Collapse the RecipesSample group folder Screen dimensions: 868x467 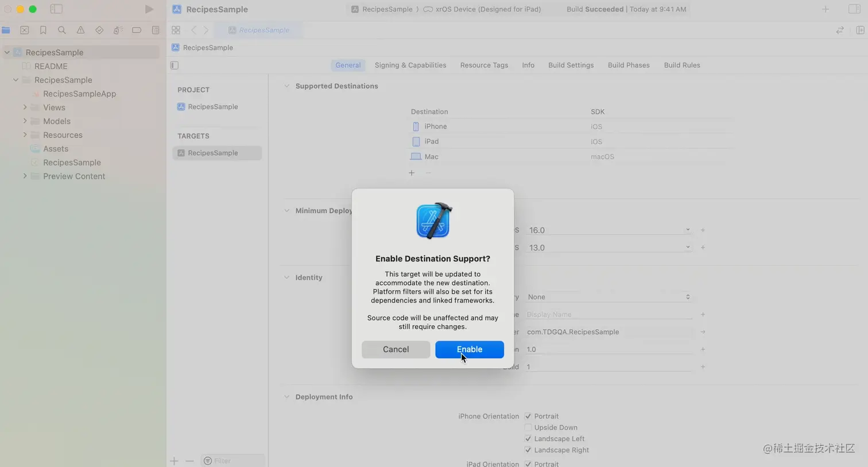(16, 80)
